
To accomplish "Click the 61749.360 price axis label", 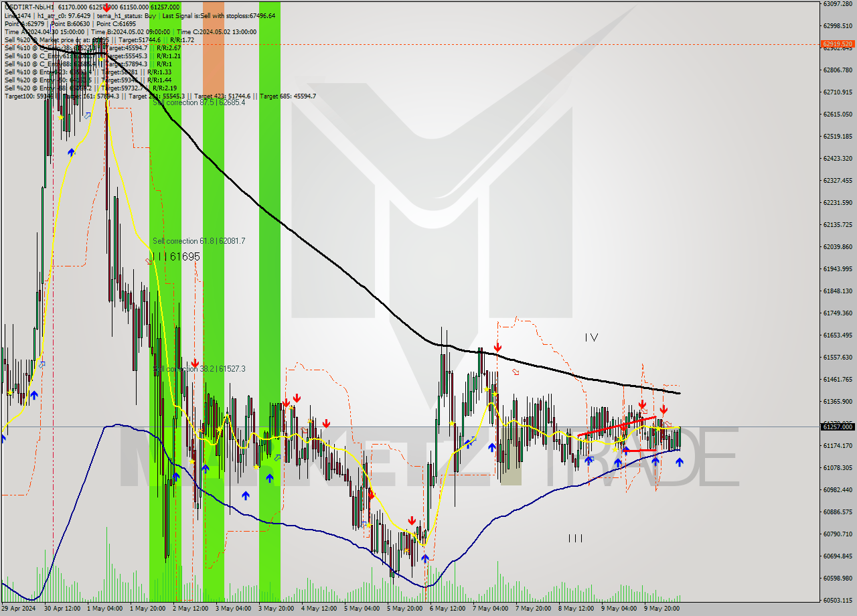I will tap(838, 313).
